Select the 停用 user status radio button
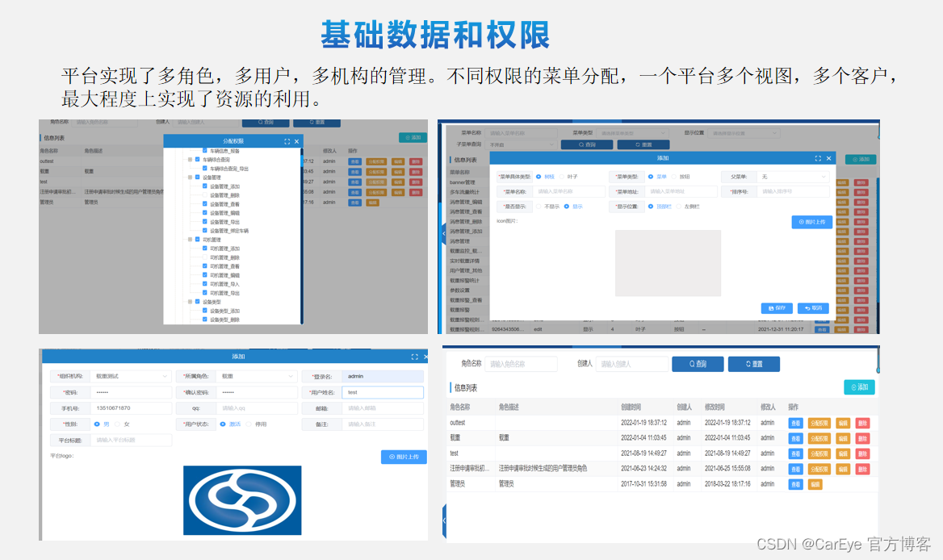This screenshot has width=943, height=560. pos(249,424)
